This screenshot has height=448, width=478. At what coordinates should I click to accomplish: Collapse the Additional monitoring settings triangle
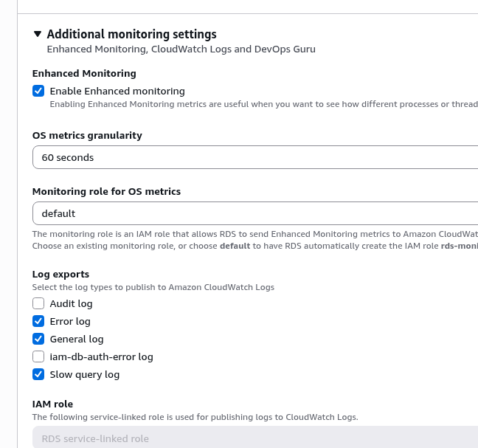38,34
